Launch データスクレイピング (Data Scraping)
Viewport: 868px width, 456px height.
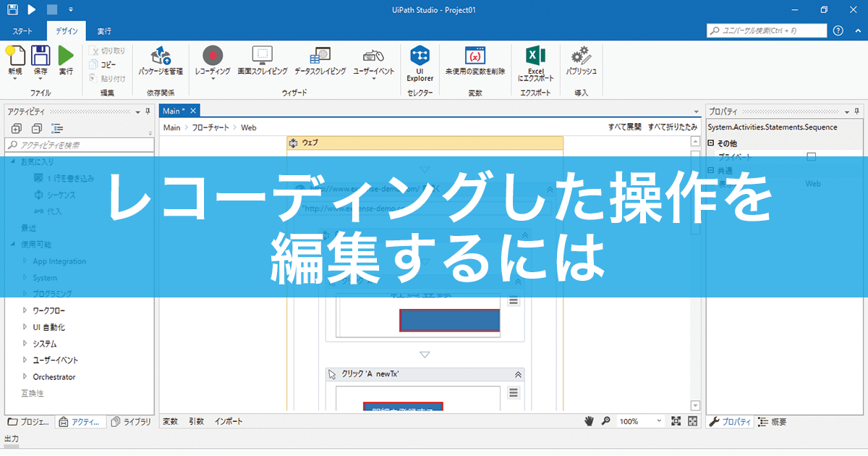(x=320, y=61)
